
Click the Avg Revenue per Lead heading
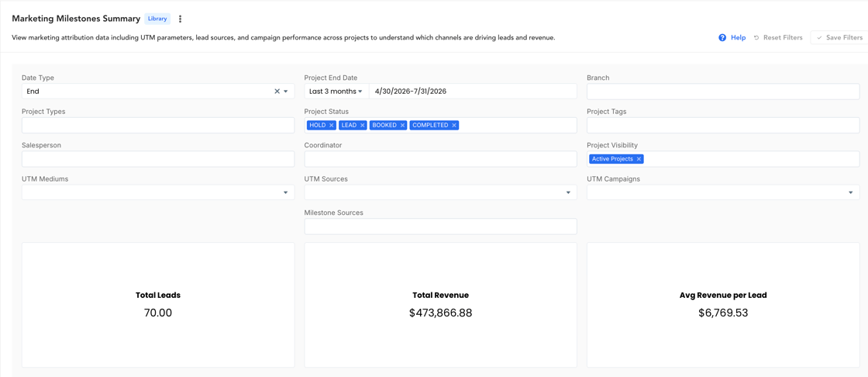point(723,296)
